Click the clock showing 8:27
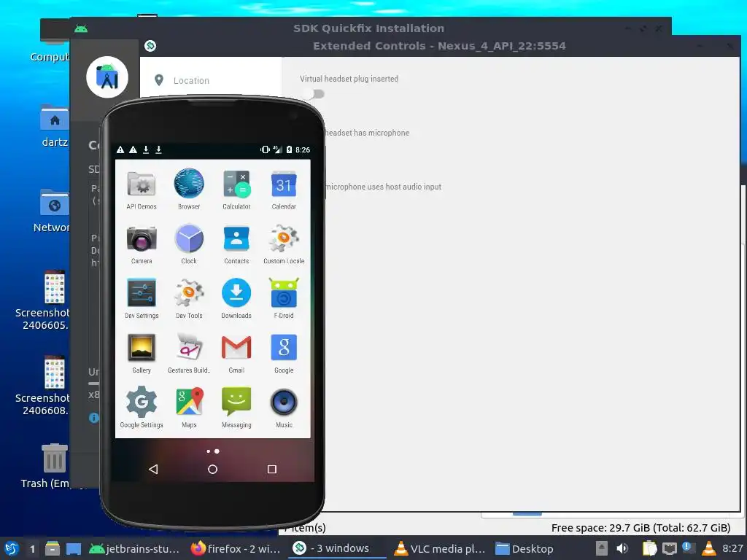The width and height of the screenshot is (747, 560). (x=732, y=548)
